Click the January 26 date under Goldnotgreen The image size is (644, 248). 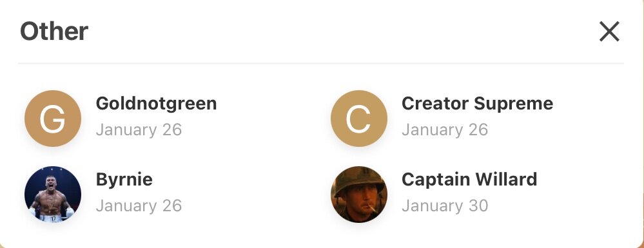click(139, 129)
